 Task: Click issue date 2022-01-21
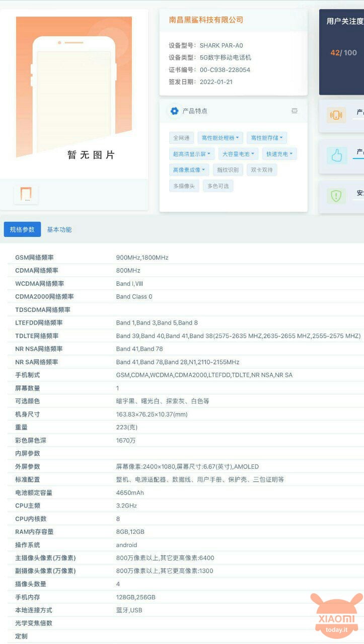click(216, 82)
